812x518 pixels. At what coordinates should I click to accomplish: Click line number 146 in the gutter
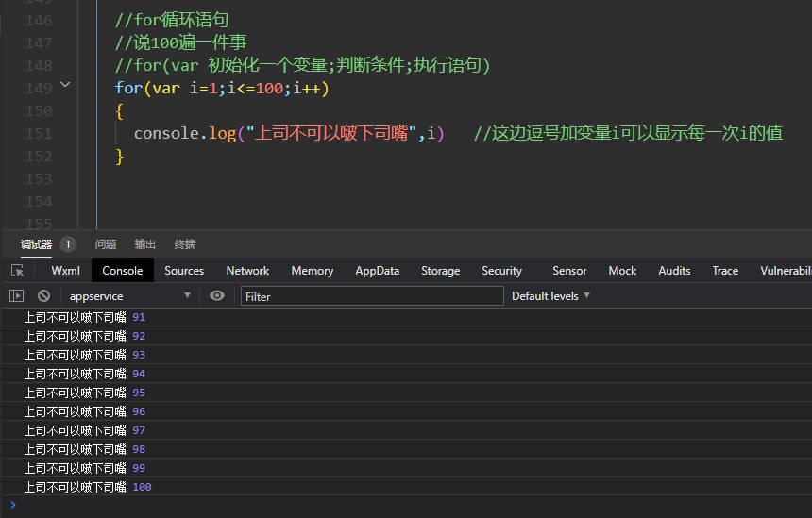[x=39, y=21]
